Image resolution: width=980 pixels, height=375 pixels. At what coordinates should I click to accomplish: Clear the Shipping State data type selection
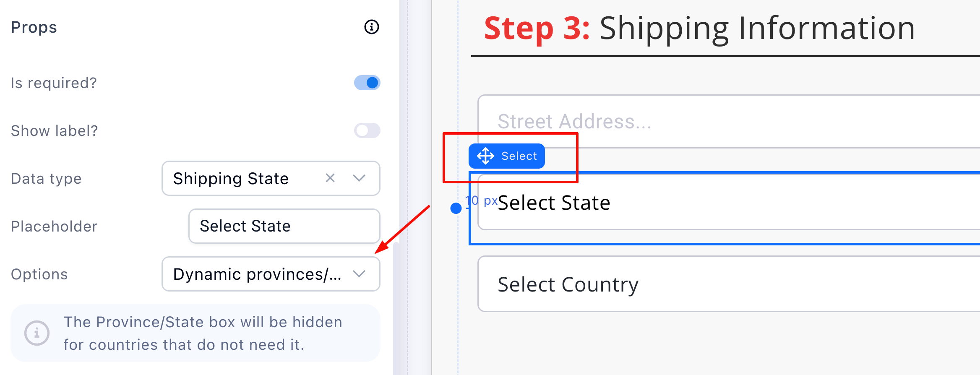(330, 178)
